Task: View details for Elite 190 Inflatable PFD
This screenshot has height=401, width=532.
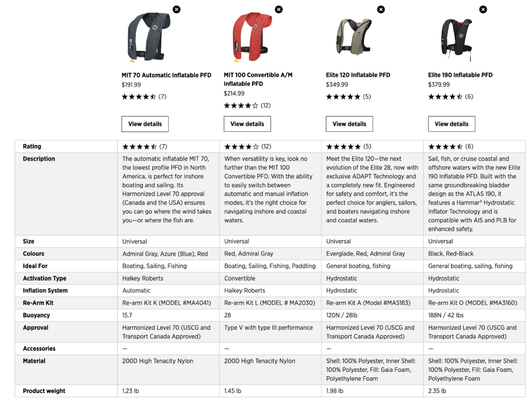Action: coord(451,124)
